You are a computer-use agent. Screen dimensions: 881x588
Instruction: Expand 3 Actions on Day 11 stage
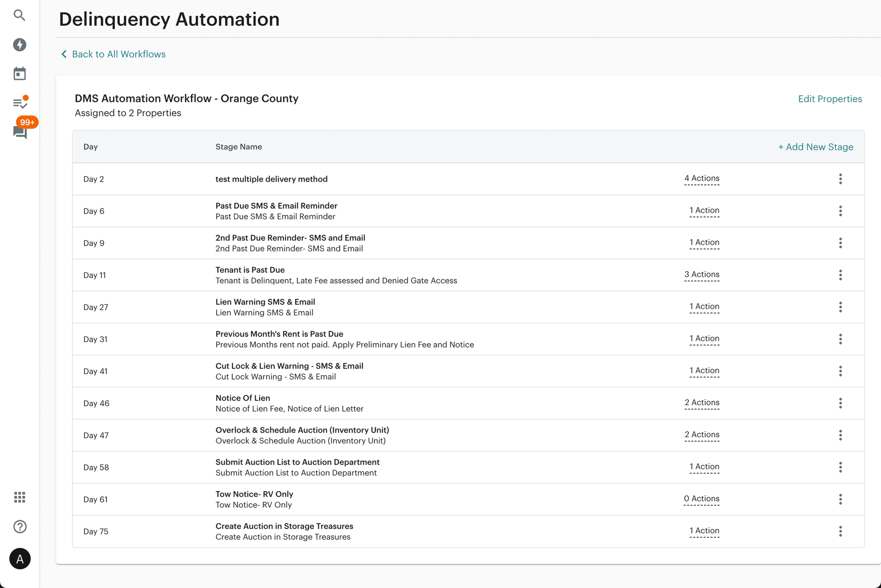[x=701, y=274]
